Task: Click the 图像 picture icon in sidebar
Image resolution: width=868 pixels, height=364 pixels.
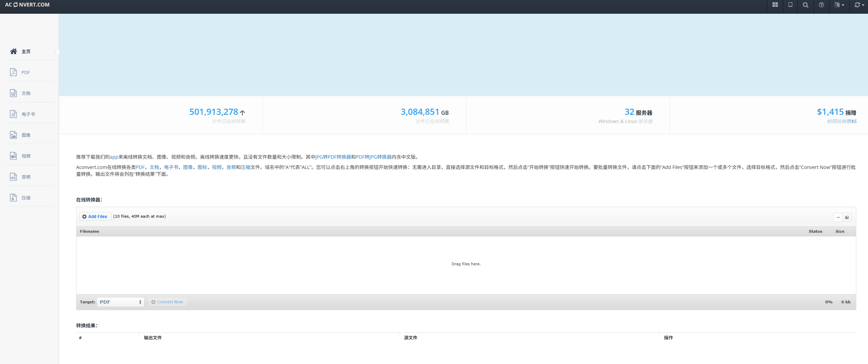Action: [13, 135]
